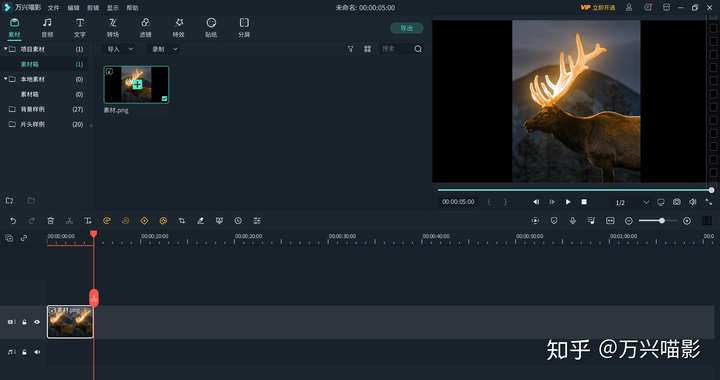Open the 特效 effects tab
This screenshot has width=720, height=380.
tap(178, 28)
